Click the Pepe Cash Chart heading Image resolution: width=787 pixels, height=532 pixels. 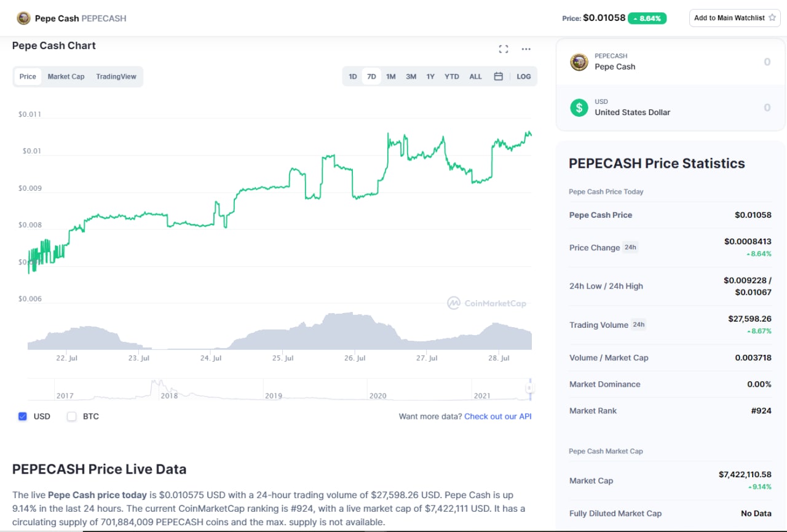[54, 46]
